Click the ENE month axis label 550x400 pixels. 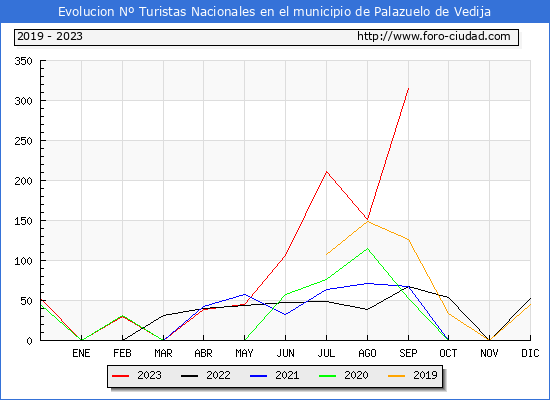click(x=81, y=353)
